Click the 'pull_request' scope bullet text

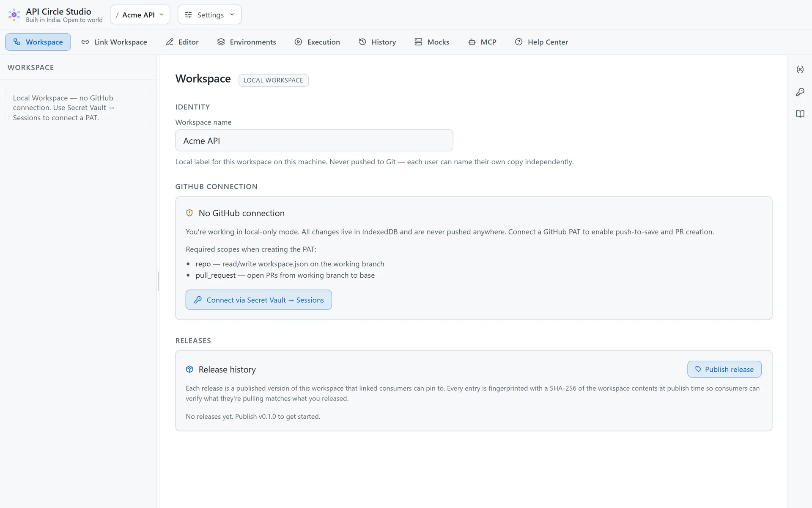point(285,275)
